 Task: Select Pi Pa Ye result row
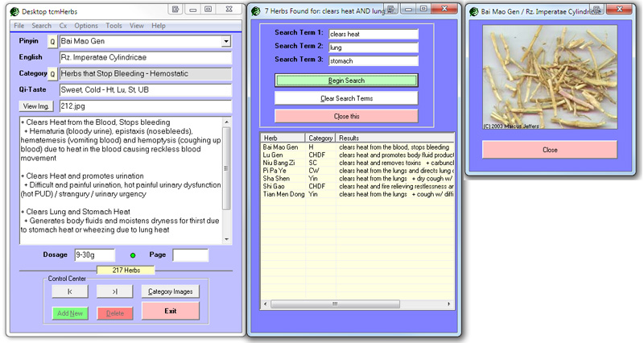pos(357,171)
